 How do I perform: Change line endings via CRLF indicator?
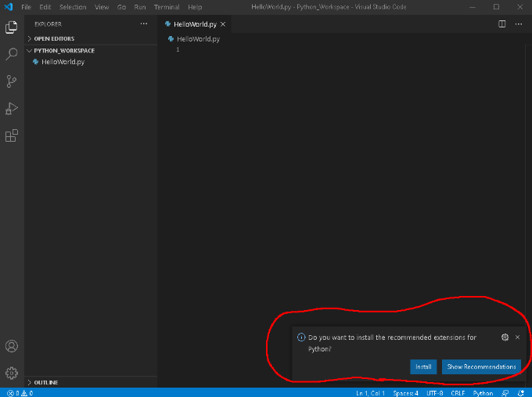[x=458, y=393]
